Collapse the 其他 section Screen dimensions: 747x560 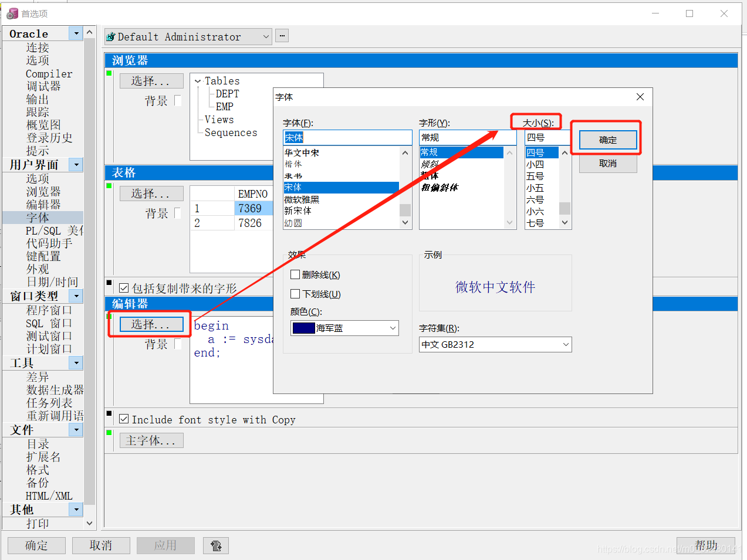coord(76,510)
